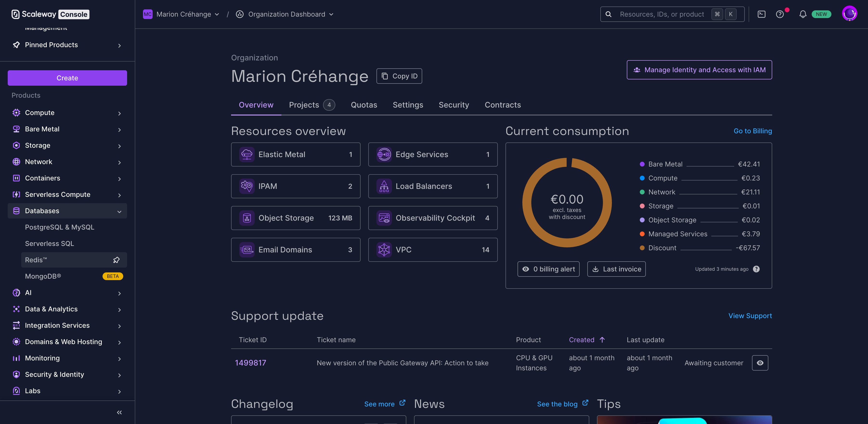868x424 pixels.
Task: Switch to the Contracts tab
Action: pos(502,105)
